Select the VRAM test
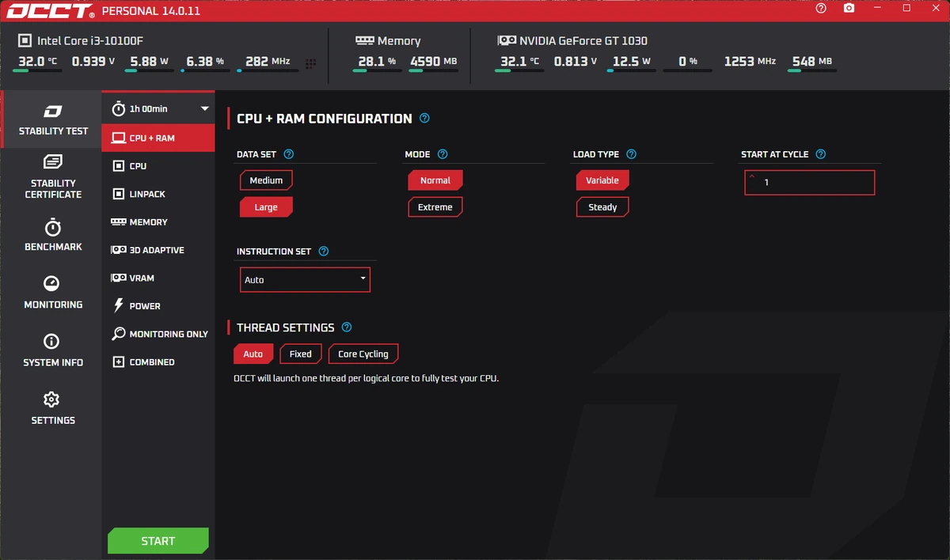Screen dimensions: 950x560 point(158,278)
